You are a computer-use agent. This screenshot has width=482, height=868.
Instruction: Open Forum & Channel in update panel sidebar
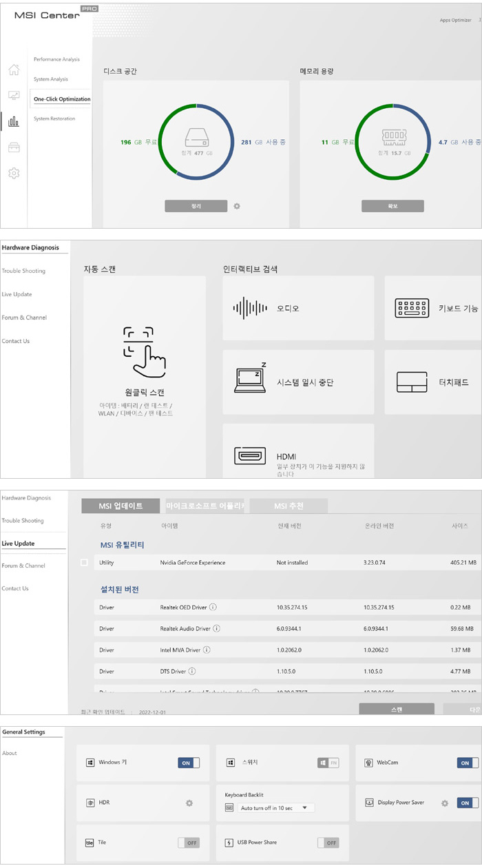tap(23, 566)
